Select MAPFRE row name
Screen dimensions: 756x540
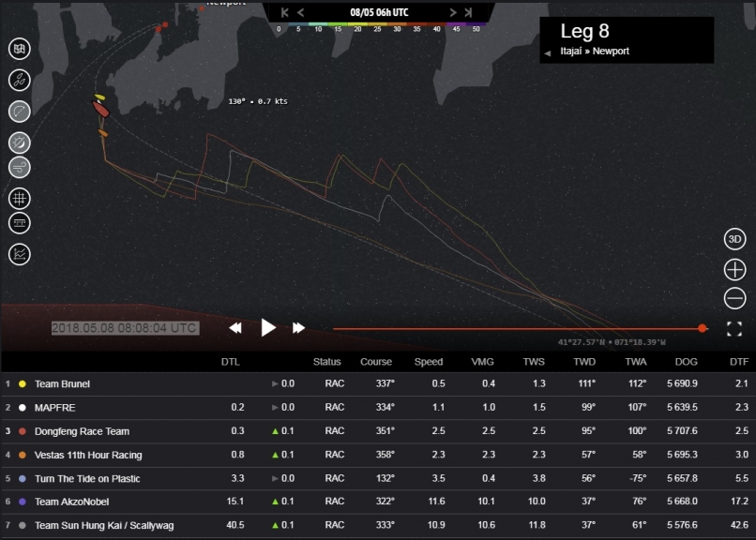click(x=55, y=408)
